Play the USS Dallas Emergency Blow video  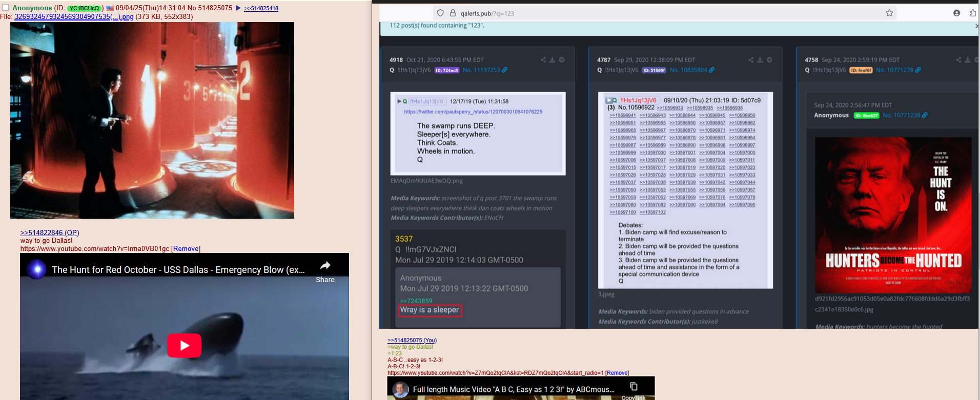pos(184,346)
